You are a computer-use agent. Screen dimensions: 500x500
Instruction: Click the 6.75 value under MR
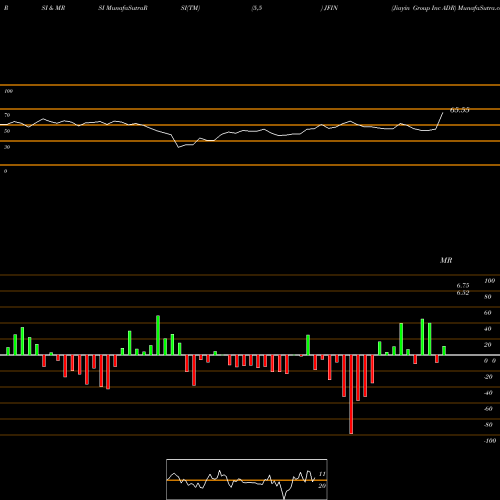[463, 285]
